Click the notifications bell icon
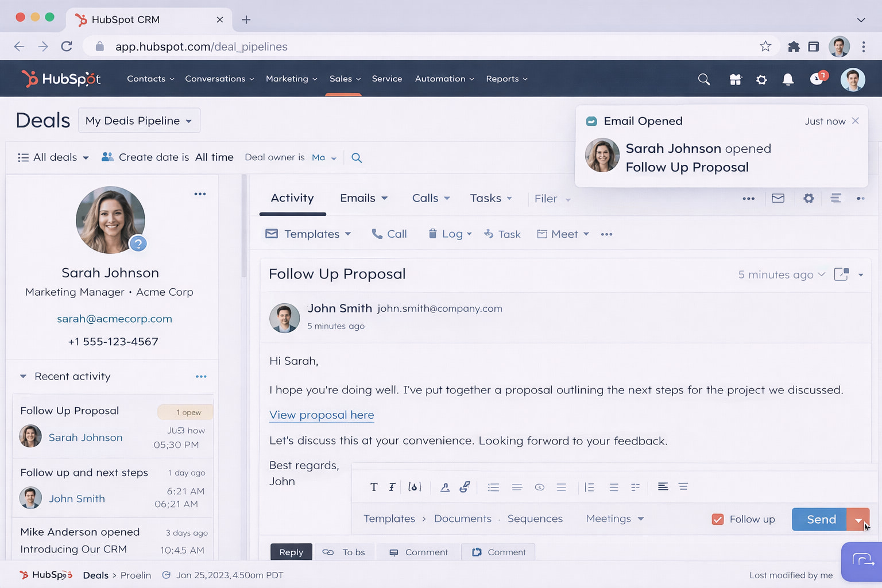The height and width of the screenshot is (588, 882). (788, 79)
